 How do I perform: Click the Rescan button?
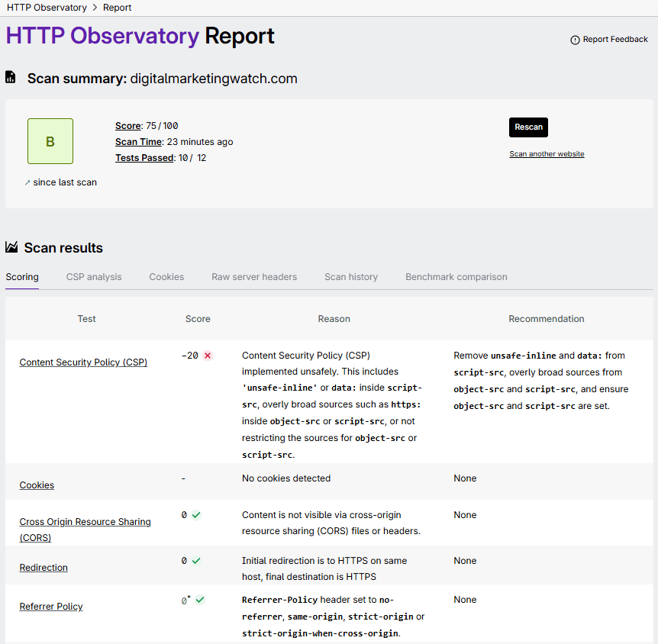[x=529, y=127]
